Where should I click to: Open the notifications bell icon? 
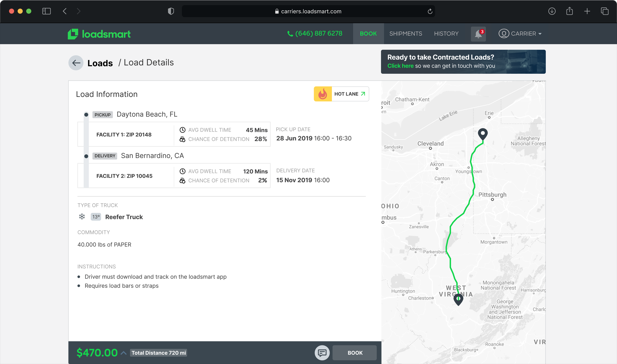tap(478, 34)
